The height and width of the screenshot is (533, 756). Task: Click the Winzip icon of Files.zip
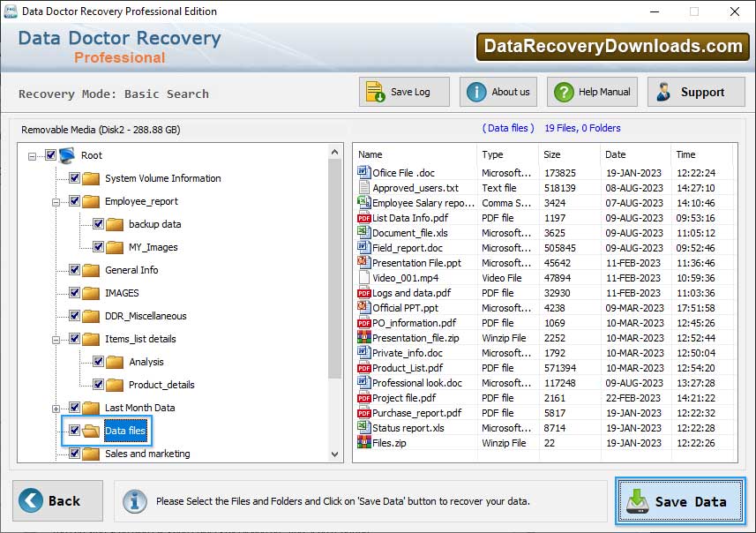click(364, 442)
